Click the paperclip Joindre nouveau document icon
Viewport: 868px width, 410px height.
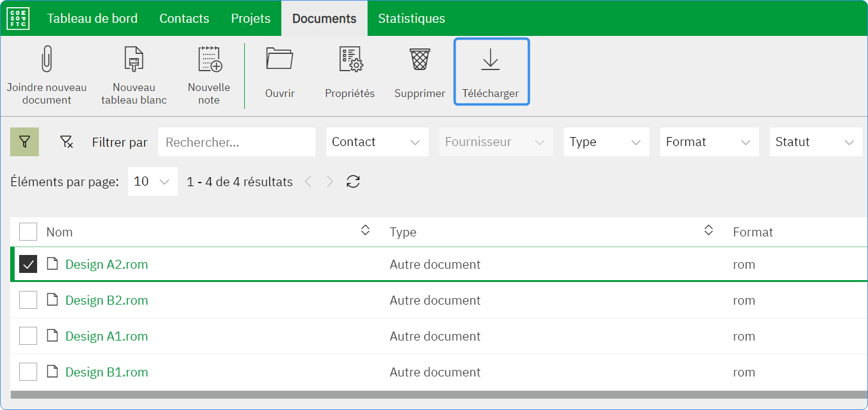tap(46, 60)
